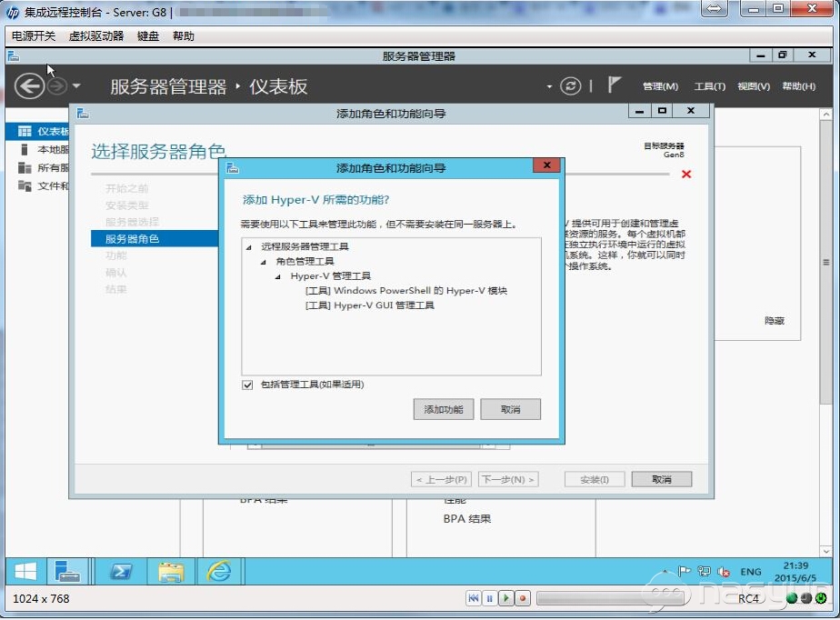The height and width of the screenshot is (620, 840).
Task: Open the 键盘 menu
Action: 148,35
